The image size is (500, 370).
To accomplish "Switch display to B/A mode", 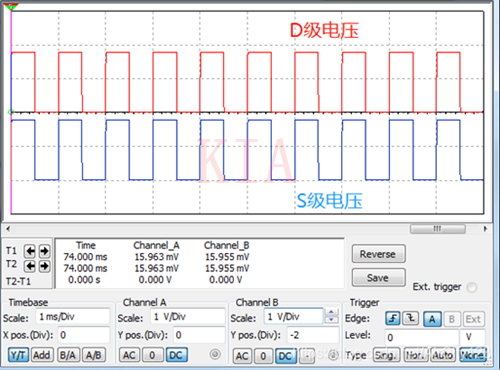I will point(68,355).
